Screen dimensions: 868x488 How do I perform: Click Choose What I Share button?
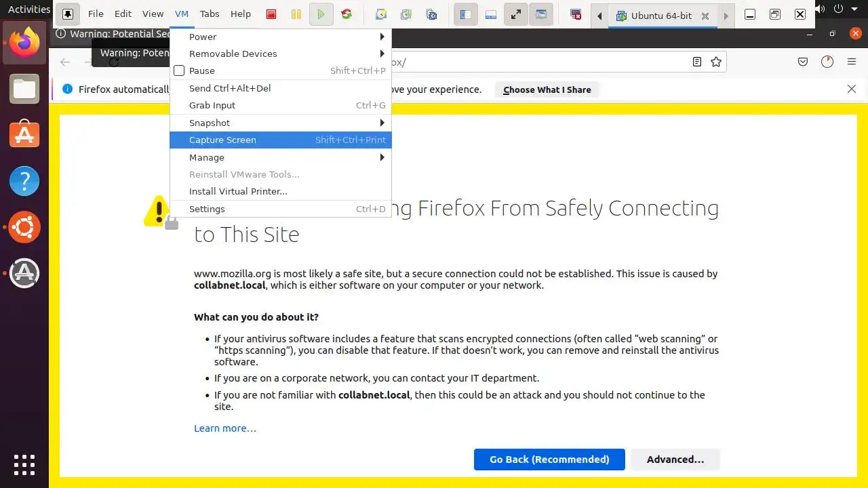coord(547,89)
